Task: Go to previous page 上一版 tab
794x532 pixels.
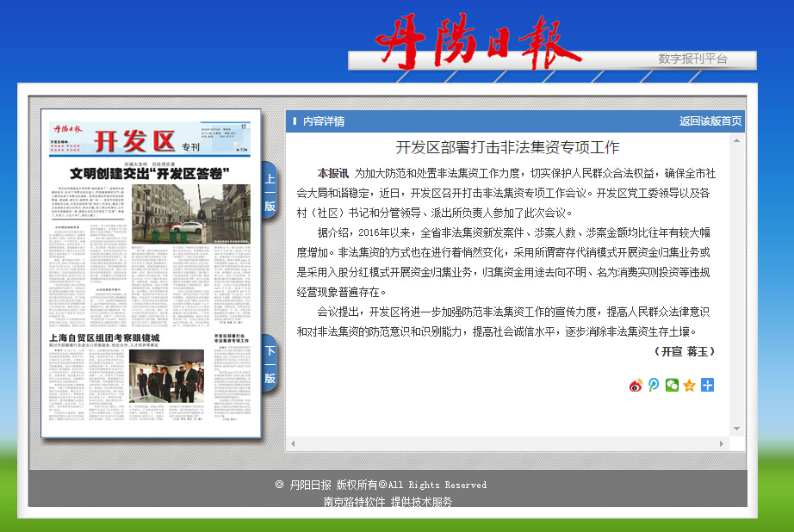Action: [x=270, y=192]
